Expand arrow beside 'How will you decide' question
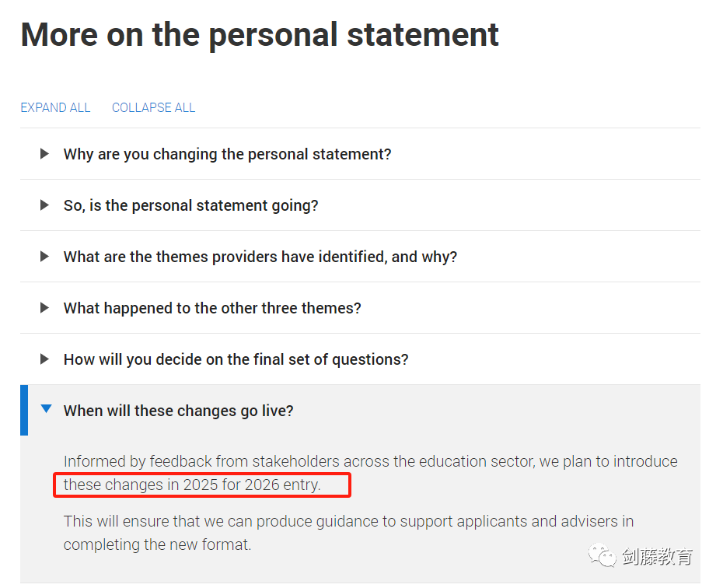The height and width of the screenshot is (588, 716). click(44, 359)
